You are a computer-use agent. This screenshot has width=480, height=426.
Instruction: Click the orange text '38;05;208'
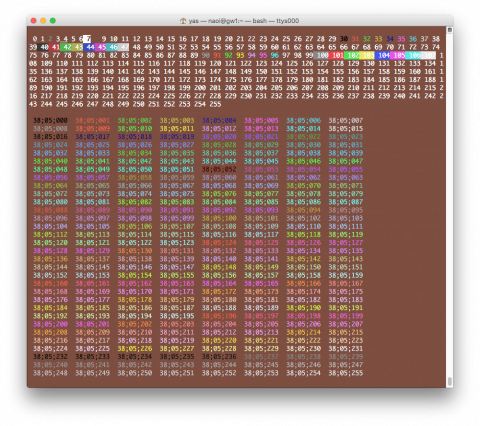[x=50, y=332]
